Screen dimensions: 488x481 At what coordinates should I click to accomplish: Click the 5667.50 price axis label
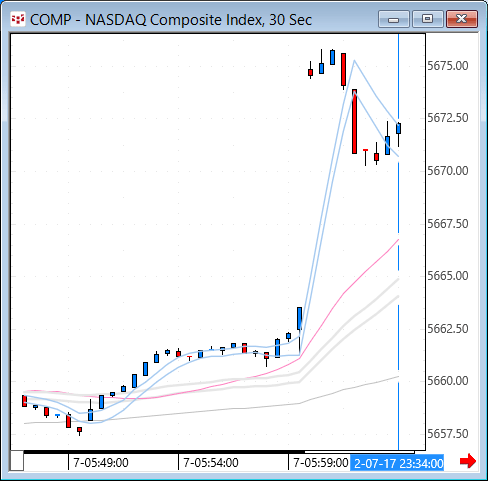coord(448,223)
